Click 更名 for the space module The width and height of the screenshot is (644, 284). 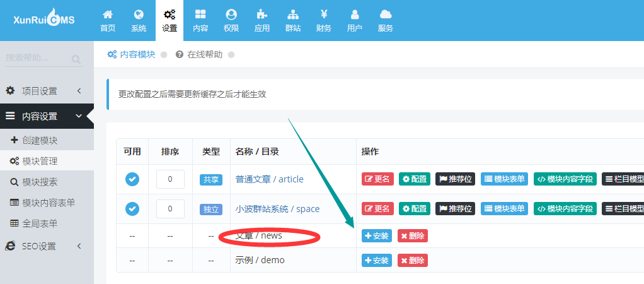point(377,209)
